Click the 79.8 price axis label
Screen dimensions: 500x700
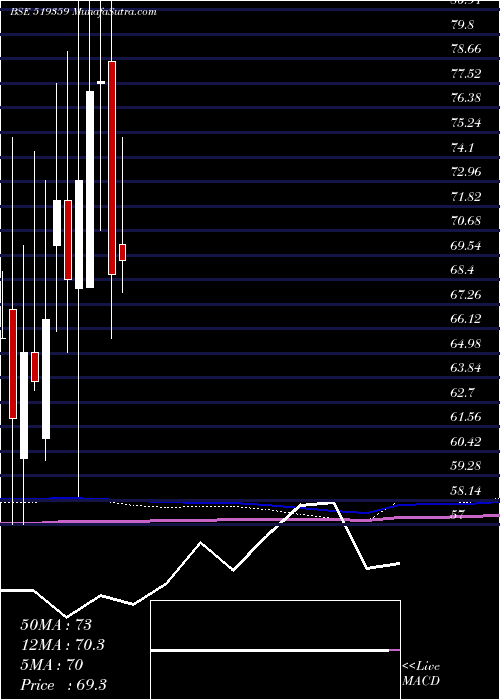point(463,24)
